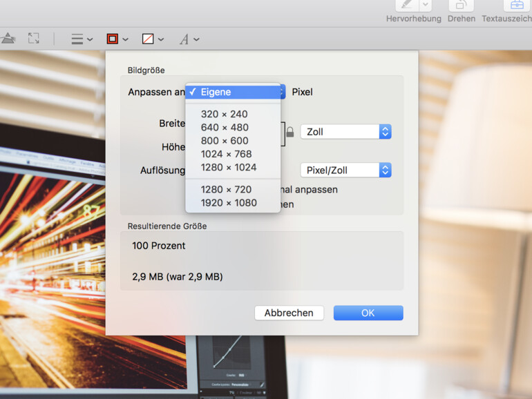532x399 pixels.
Task: Confirm with the OK button
Action: [368, 313]
